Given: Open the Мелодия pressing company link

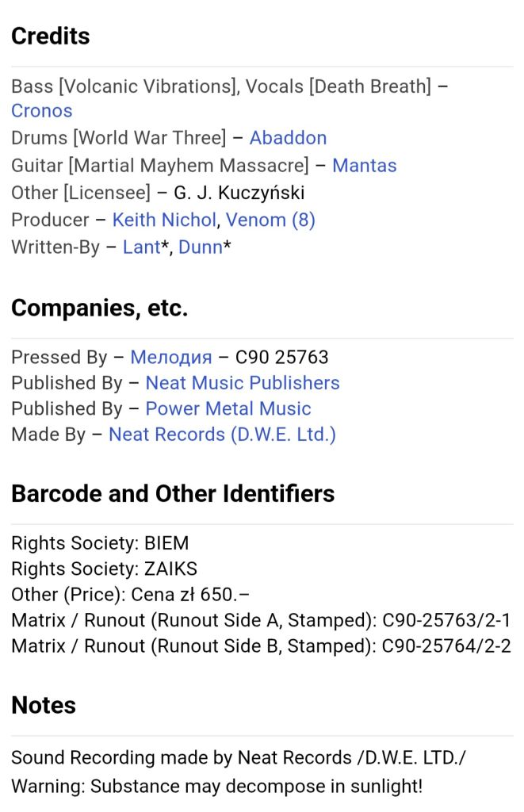Looking at the screenshot, I should point(171,358).
